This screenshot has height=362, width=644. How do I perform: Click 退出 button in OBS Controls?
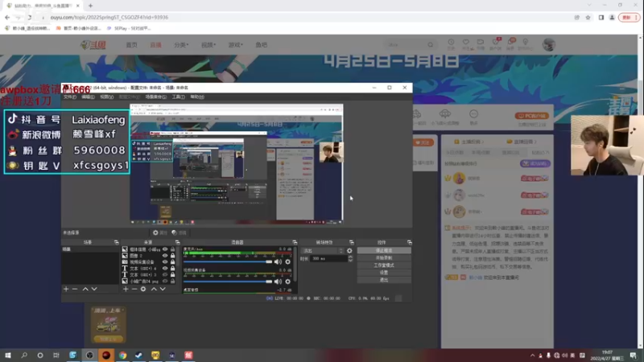(384, 280)
